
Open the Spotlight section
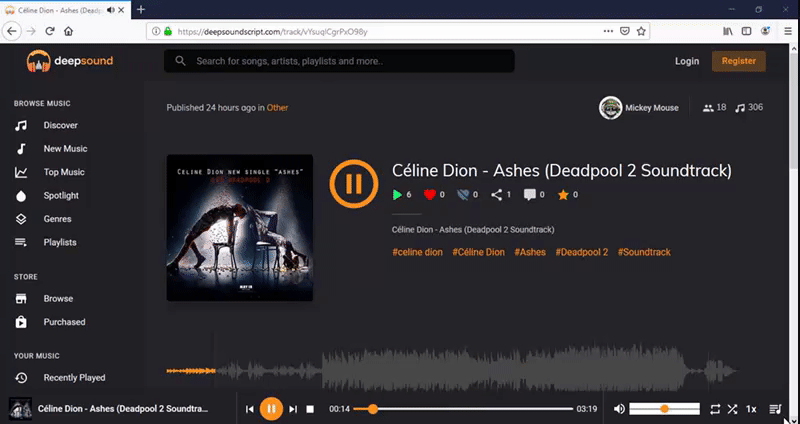[61, 195]
